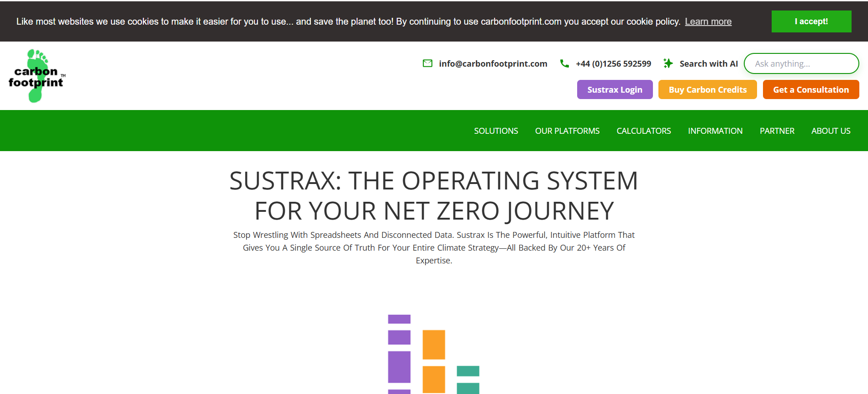This screenshot has width=868, height=394.
Task: Click the Stop Wrestling With Spreadsheets paragraph
Action: pos(434,247)
